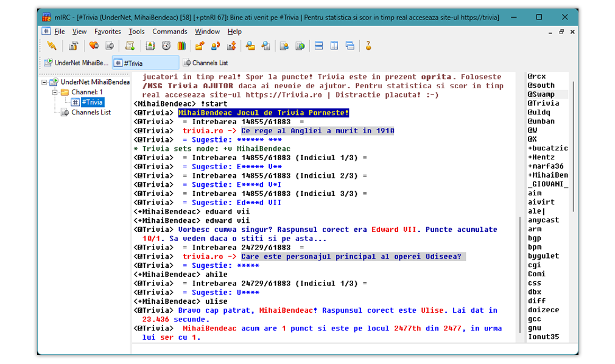Open the Favorites menu
The image size is (615, 364).
[107, 32]
